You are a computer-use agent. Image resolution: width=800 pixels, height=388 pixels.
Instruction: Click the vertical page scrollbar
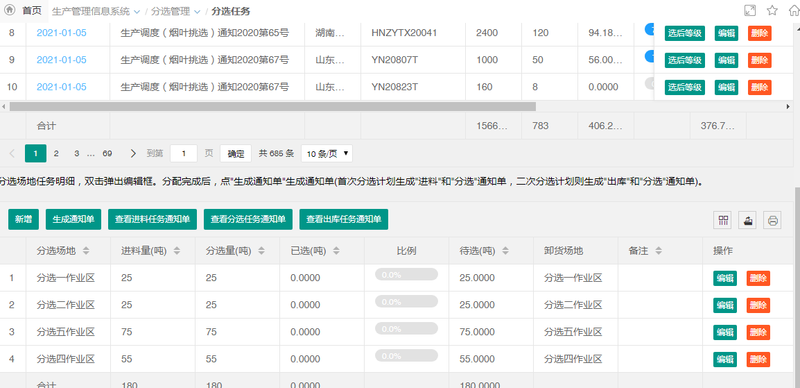[796, 287]
